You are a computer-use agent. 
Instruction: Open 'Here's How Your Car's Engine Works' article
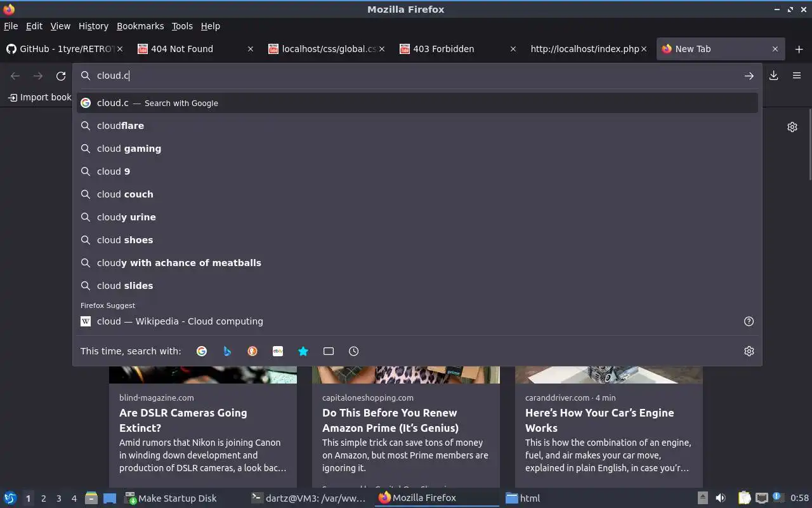599,420
